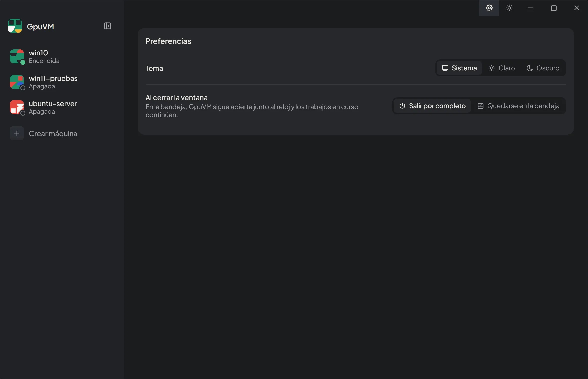This screenshot has height=379, width=588.
Task: Click the Encendida status under win10
Action: 44,61
